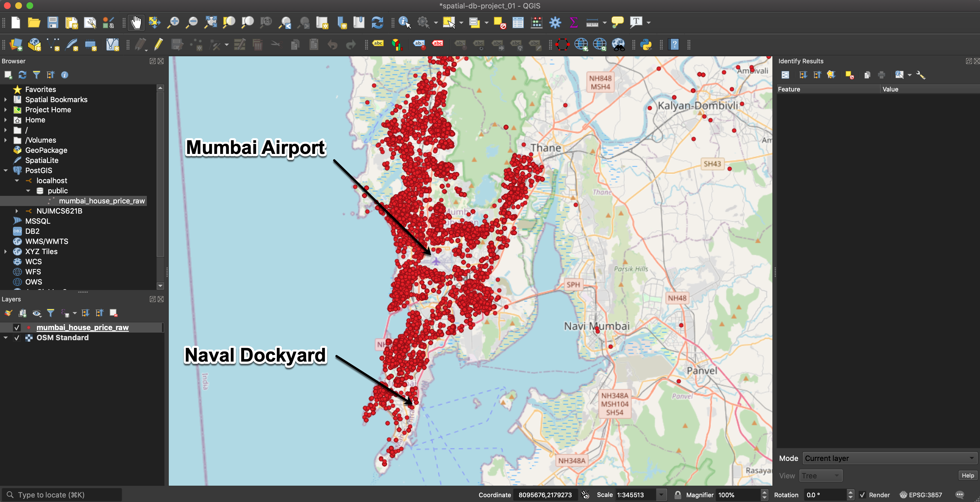Select mumbai_house_price_raw in Browser tree
This screenshot has width=980, height=502.
(102, 201)
